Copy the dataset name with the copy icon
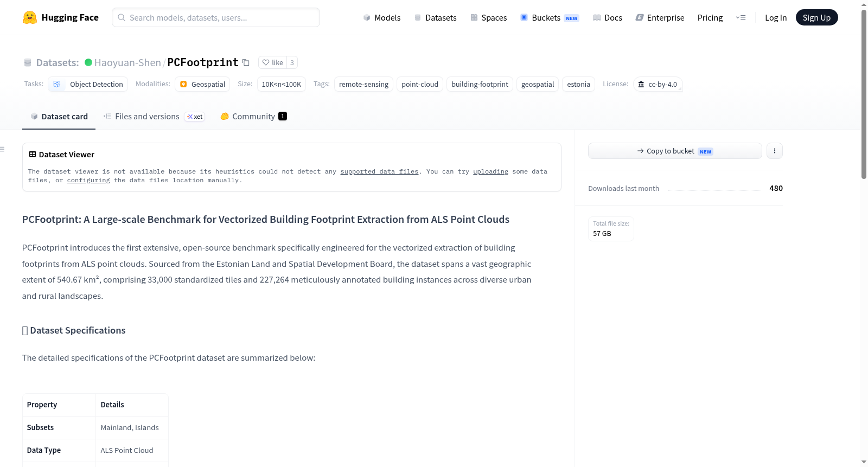Image resolution: width=868 pixels, height=467 pixels. point(246,62)
